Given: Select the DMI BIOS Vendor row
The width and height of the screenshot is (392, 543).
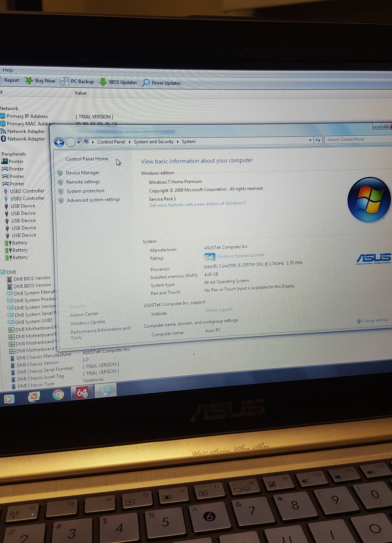Looking at the screenshot, I should 29,278.
